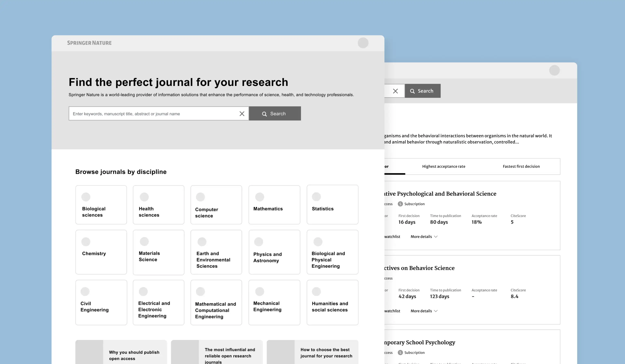The width and height of the screenshot is (625, 364).
Task: Open Mathematical and Computational Engineering card
Action: pos(216,303)
